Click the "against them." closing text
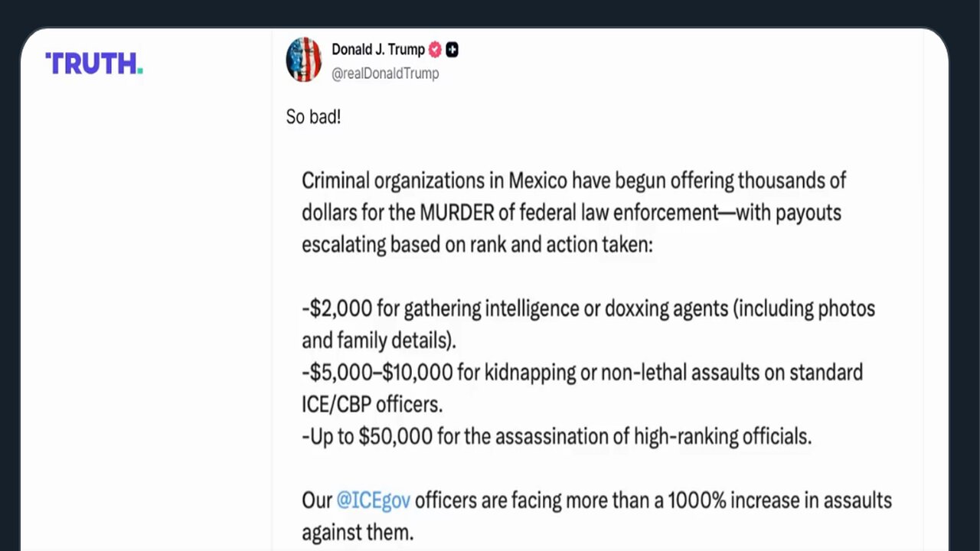The height and width of the screenshot is (551, 980). pyautogui.click(x=357, y=532)
